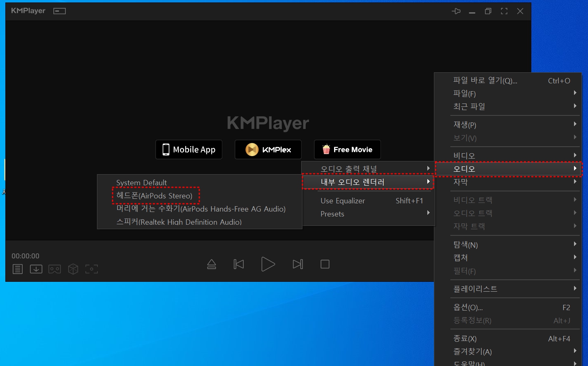Choose 머리에 거는 수화기 AirPods Hands-Free device
The height and width of the screenshot is (366, 588).
coord(200,209)
